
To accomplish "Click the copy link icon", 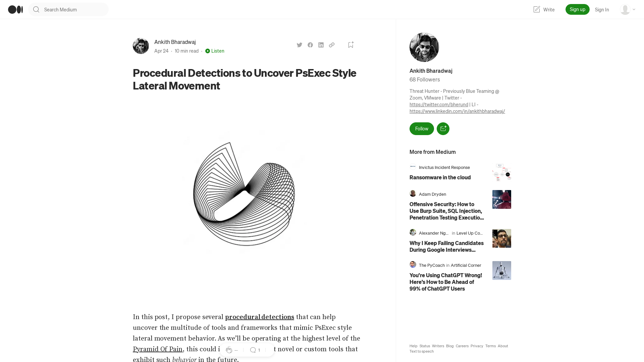I will (x=332, y=45).
